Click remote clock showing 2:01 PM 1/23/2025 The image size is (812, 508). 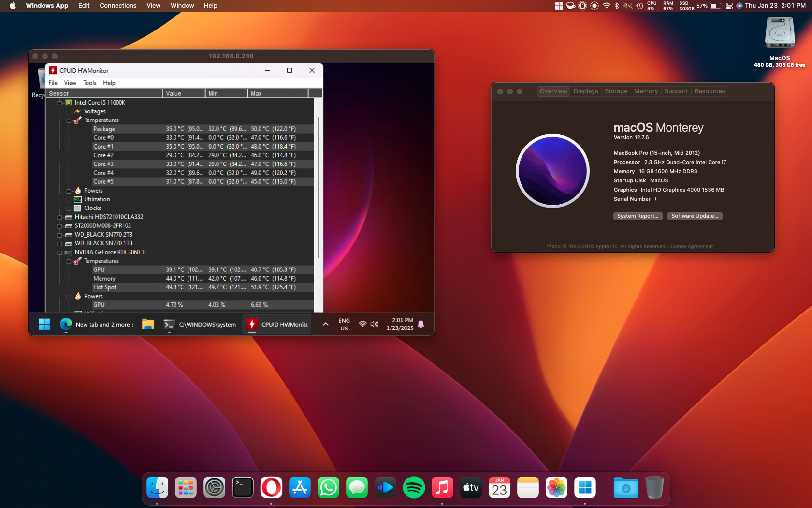coord(400,324)
